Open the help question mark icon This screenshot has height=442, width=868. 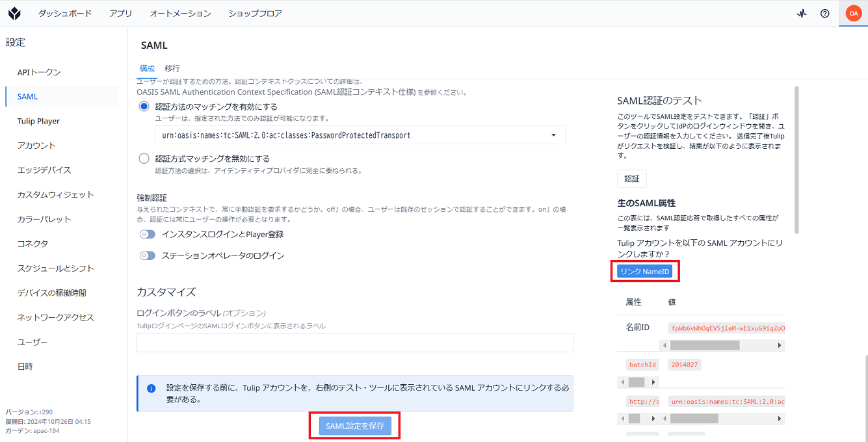[825, 13]
